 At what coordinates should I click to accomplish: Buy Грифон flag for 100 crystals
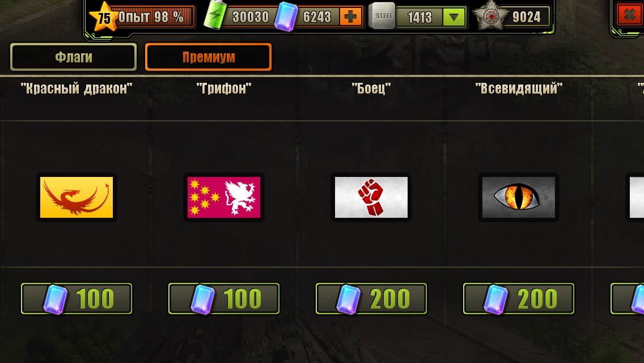click(x=224, y=298)
